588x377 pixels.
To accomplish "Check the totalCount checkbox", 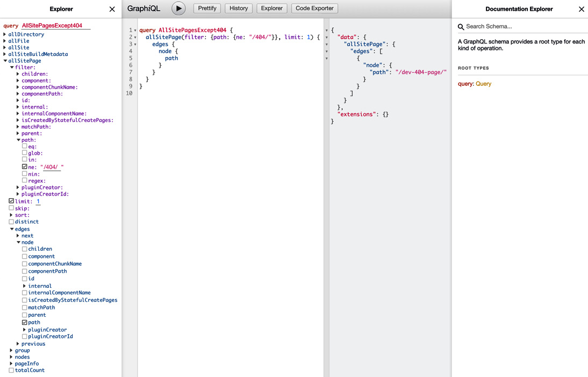I will coord(12,370).
